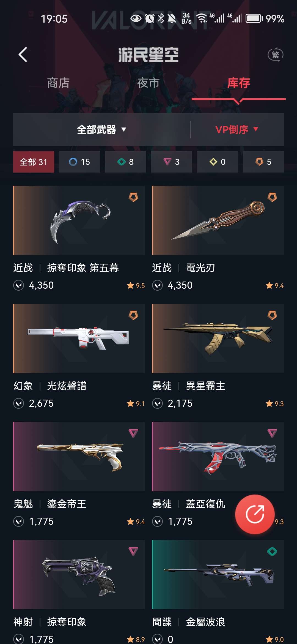
Task: Open the 全部武器 weapon dropdown
Action: pos(101,130)
